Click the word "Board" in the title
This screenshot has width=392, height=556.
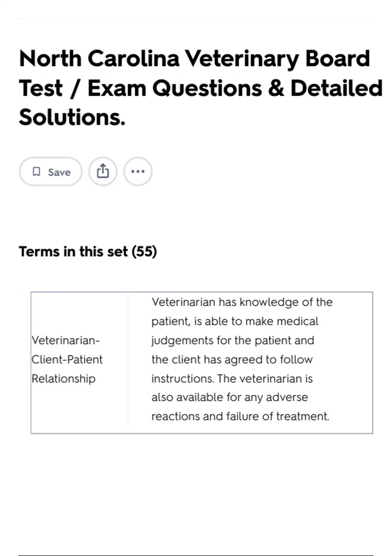pyautogui.click(x=337, y=59)
